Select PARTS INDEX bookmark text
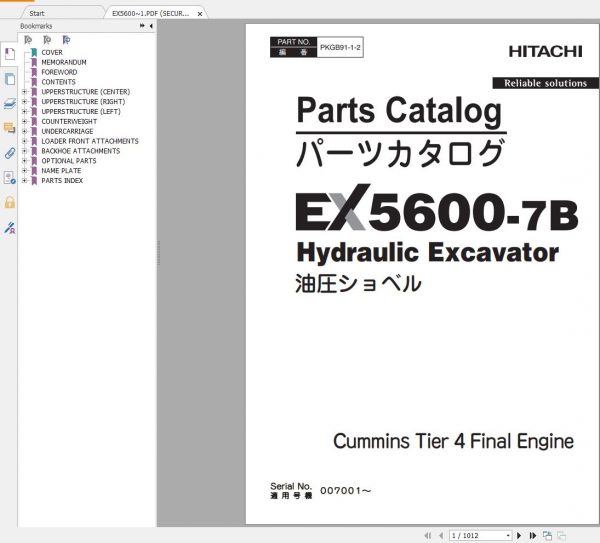600x543 pixels. [62, 180]
